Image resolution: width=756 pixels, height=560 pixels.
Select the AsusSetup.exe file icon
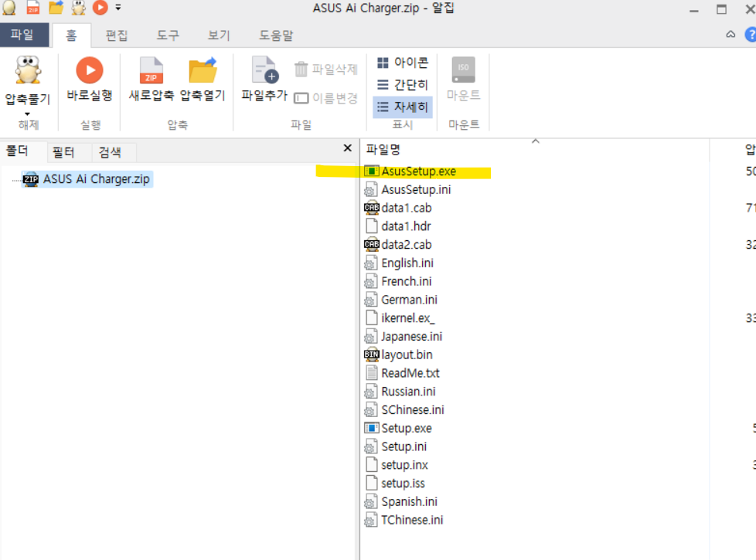pyautogui.click(x=371, y=171)
